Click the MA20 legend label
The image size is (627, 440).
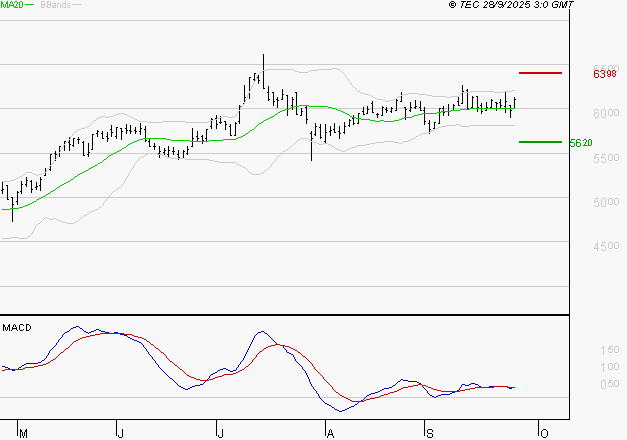tap(13, 6)
